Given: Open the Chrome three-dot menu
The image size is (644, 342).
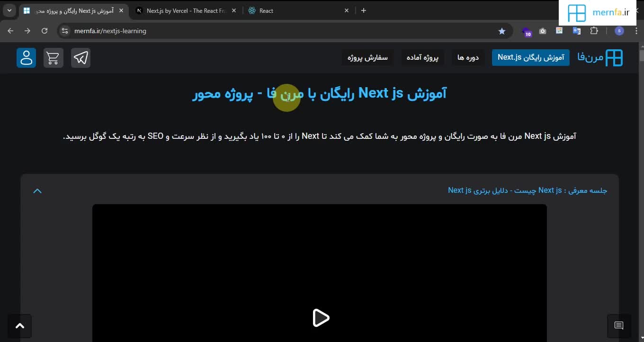Looking at the screenshot, I should (637, 31).
